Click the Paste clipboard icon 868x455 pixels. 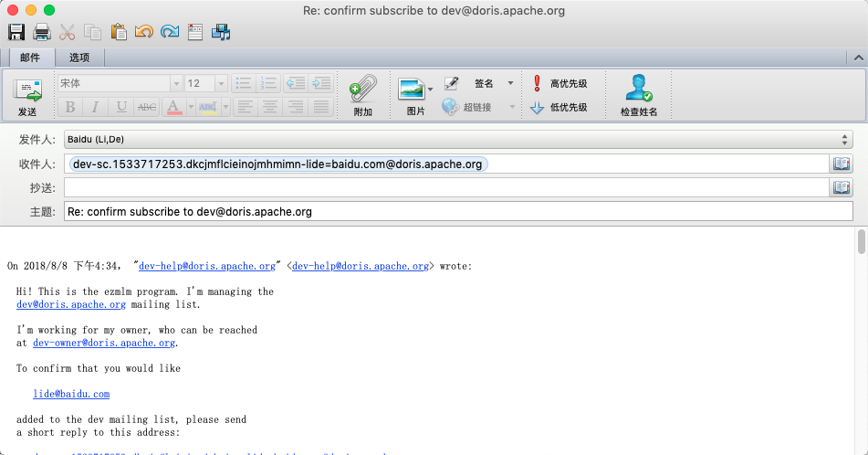click(119, 33)
